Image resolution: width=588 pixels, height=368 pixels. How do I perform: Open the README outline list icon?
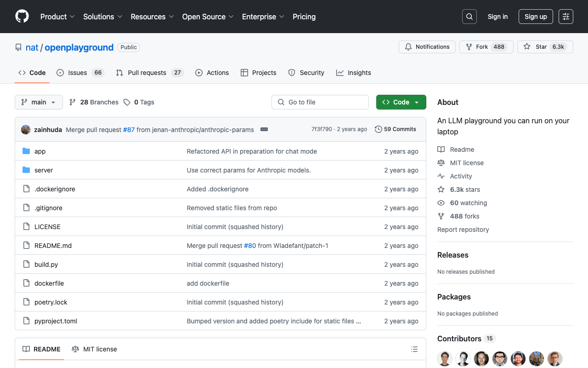pos(414,350)
